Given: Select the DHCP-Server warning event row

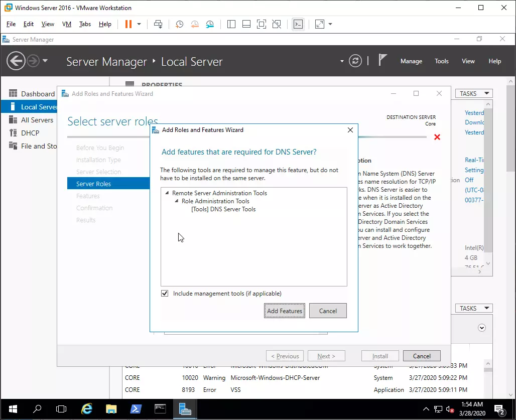Looking at the screenshot, I should click(296, 377).
